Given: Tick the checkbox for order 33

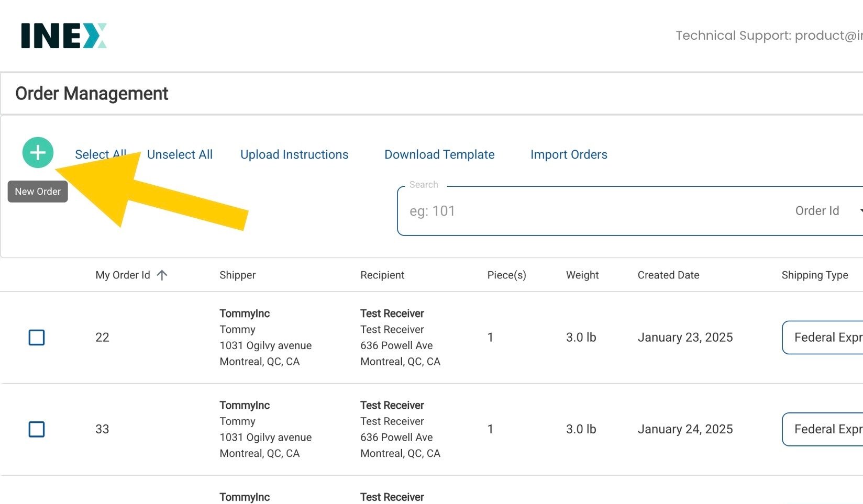Looking at the screenshot, I should (x=37, y=429).
